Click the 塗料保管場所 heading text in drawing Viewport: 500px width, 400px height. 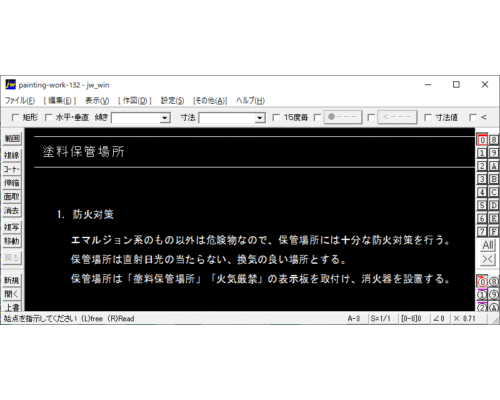coord(83,152)
